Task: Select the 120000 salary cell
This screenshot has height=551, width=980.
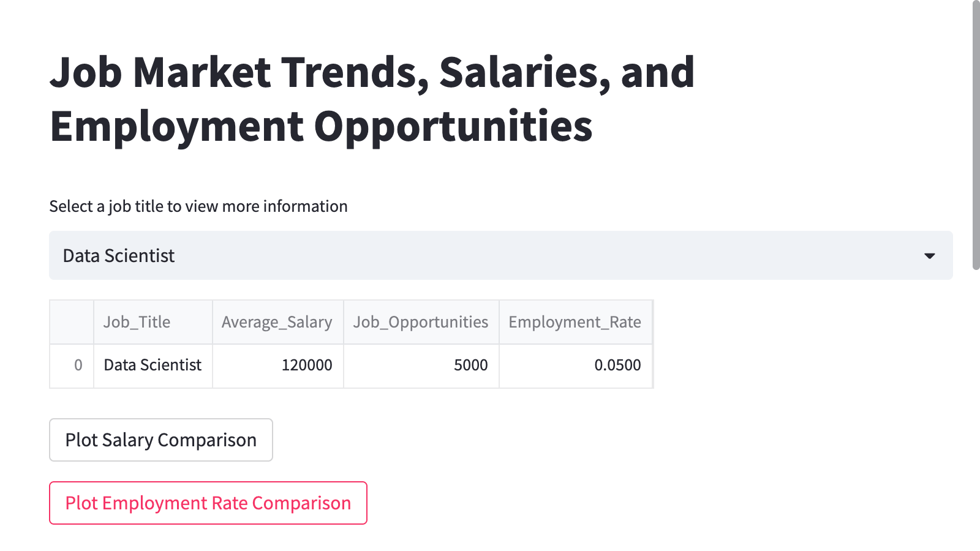Action: [x=277, y=365]
